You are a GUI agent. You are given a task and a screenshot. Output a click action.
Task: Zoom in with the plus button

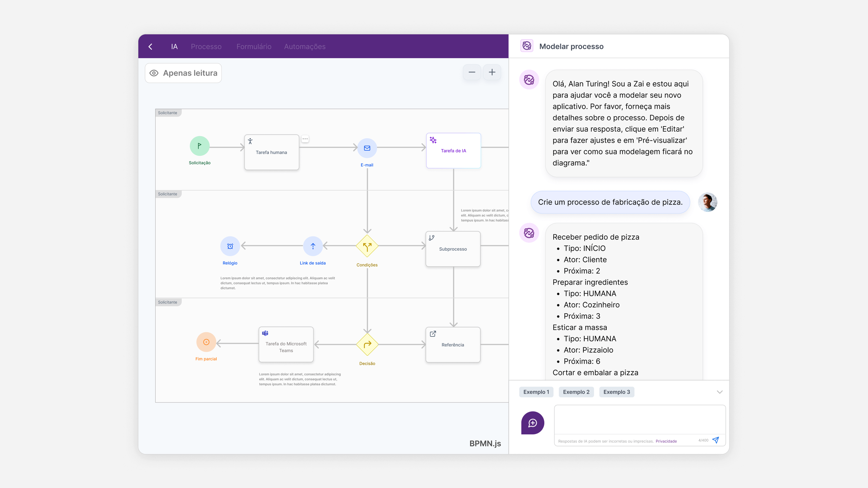pyautogui.click(x=492, y=72)
